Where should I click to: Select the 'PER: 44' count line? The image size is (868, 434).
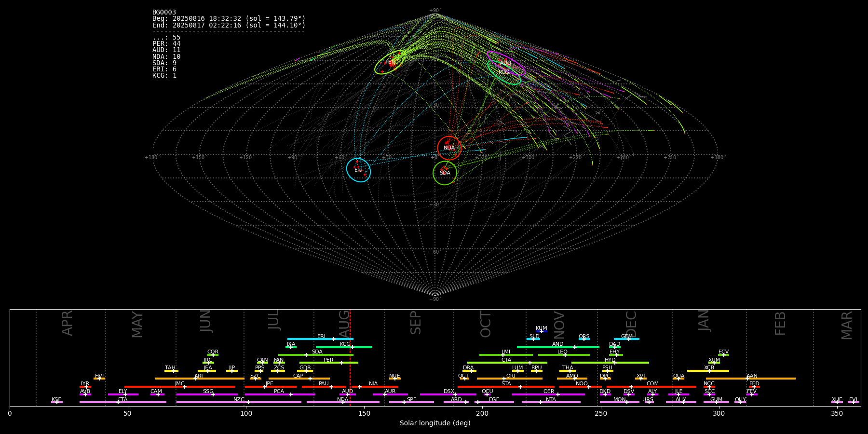pyautogui.click(x=166, y=44)
